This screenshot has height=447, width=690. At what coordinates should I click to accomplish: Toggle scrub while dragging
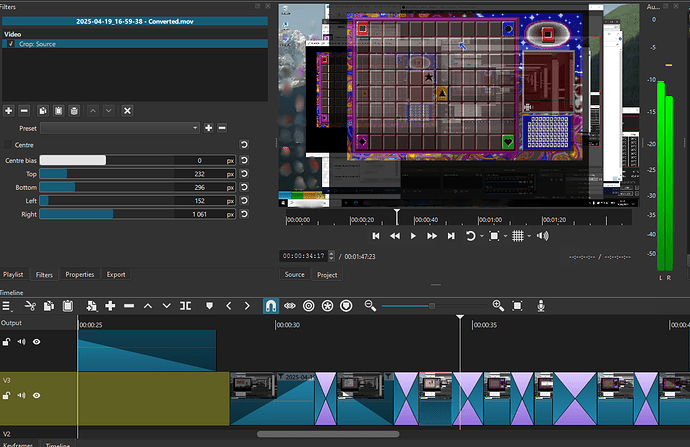290,306
